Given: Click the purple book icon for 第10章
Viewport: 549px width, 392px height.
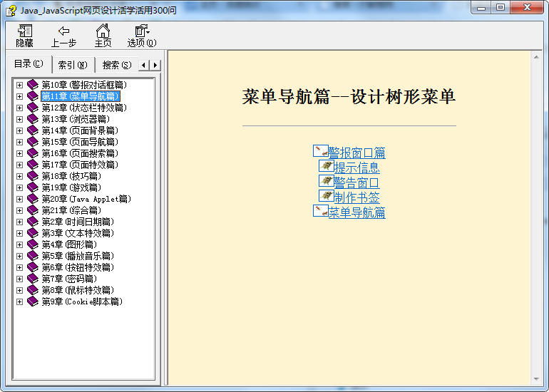Looking at the screenshot, I should 33,85.
